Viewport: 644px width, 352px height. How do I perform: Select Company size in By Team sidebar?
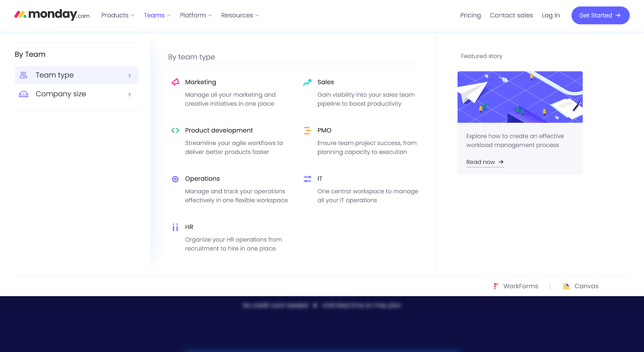77,94
